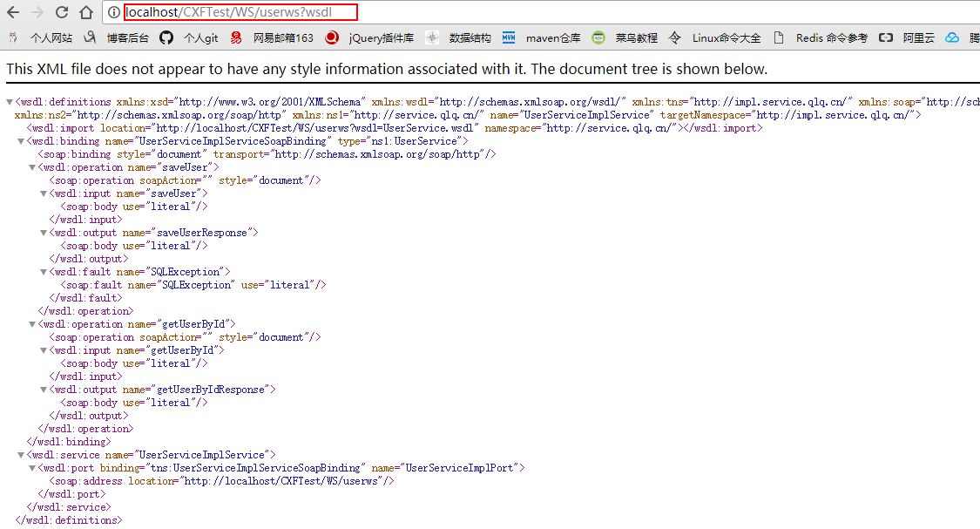Screen dimensions: 980x529
Task: Click the blue cloud bookmark icon
Action: (x=952, y=37)
